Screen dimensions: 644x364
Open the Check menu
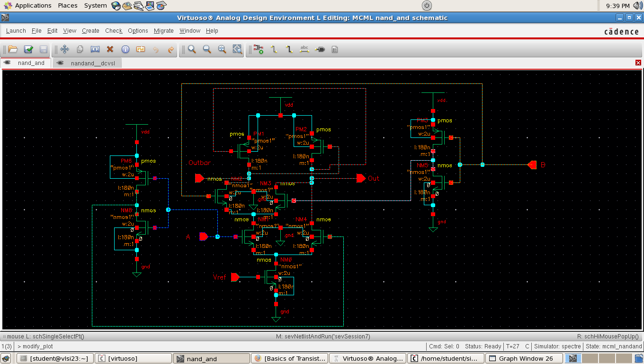pyautogui.click(x=114, y=31)
